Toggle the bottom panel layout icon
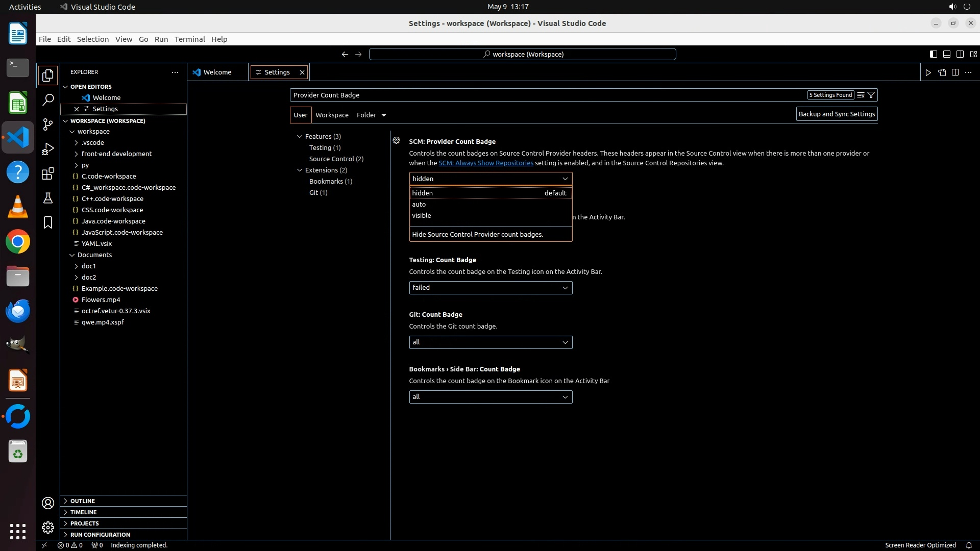Image resolution: width=980 pixels, height=551 pixels. click(946, 54)
